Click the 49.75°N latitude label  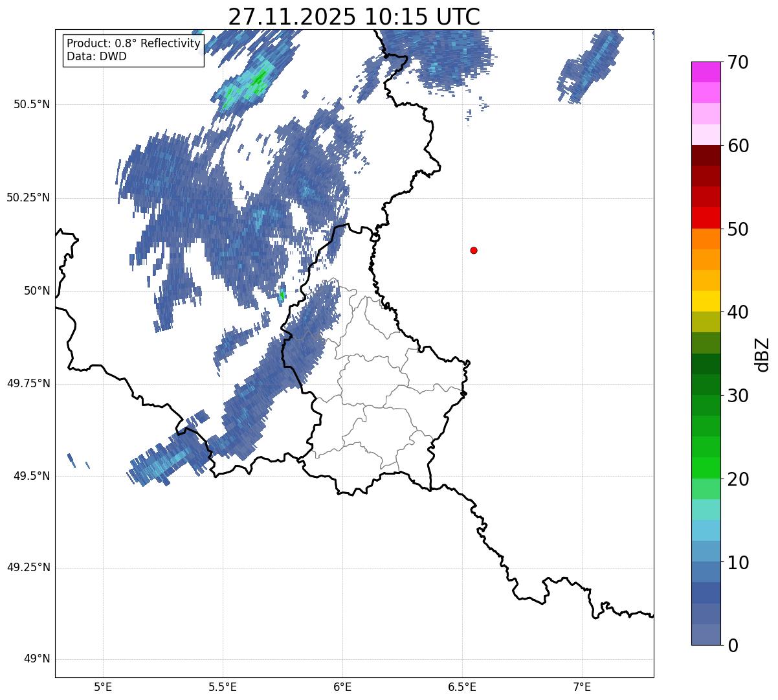pyautogui.click(x=28, y=383)
